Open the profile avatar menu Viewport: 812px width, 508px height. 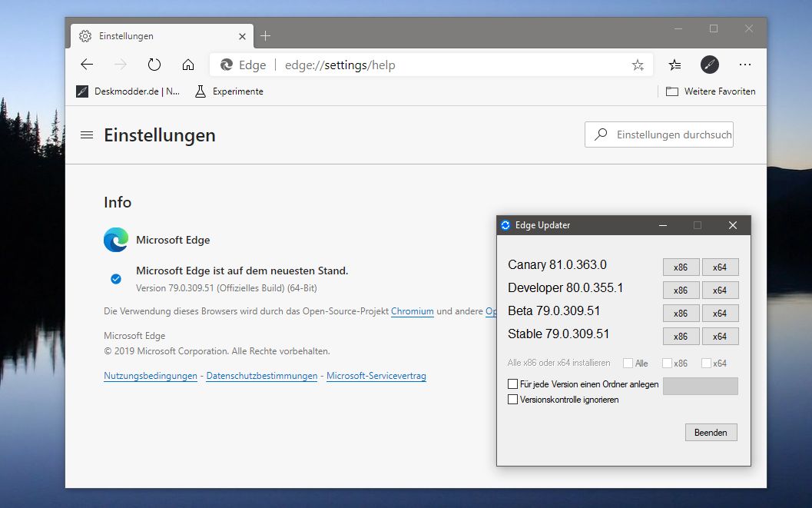710,65
